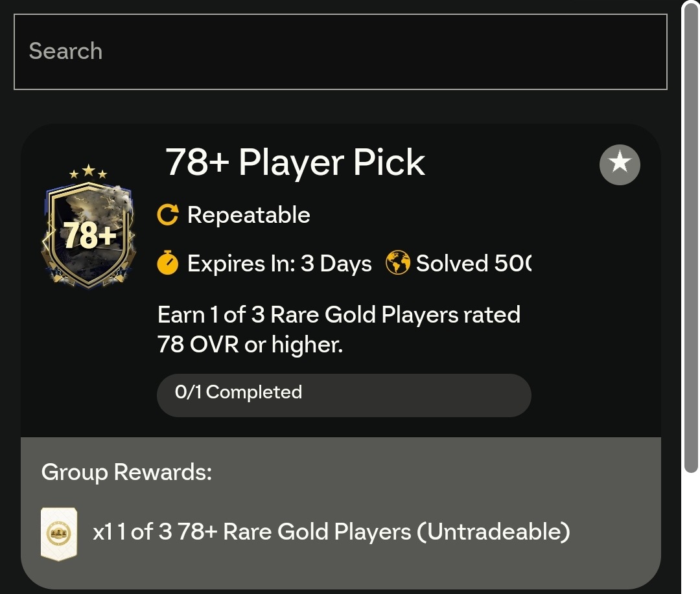Screen dimensions: 700x594
Task: Click the 78+ Player Pick badge
Action: pos(89,226)
